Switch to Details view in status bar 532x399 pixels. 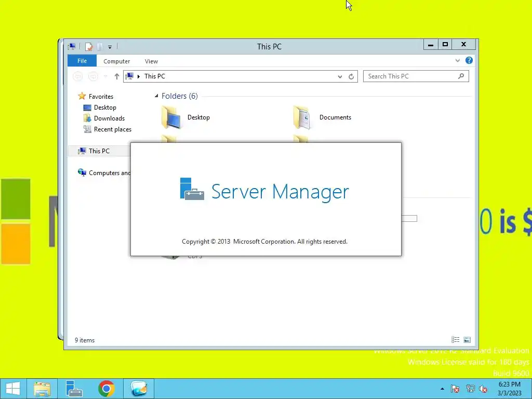click(x=455, y=340)
